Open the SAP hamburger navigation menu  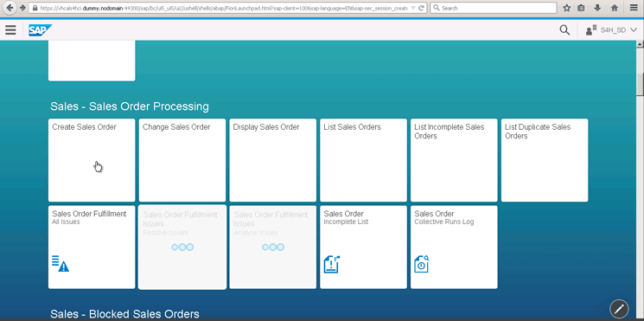(10, 30)
